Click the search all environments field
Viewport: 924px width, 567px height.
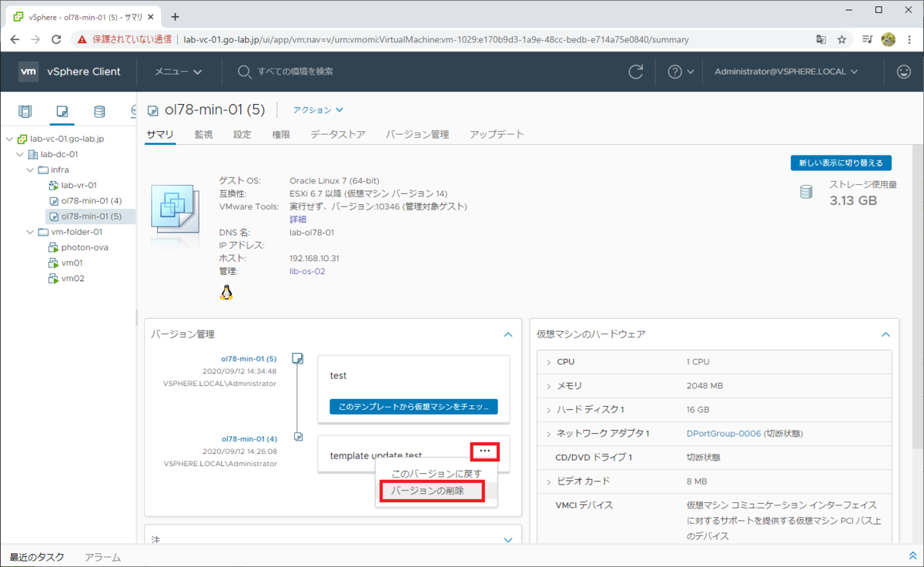[295, 72]
